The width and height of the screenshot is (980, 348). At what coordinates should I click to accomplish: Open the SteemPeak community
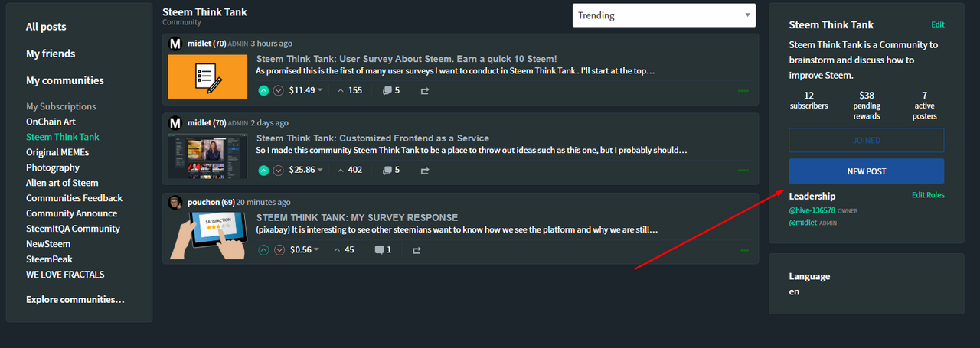click(x=49, y=259)
